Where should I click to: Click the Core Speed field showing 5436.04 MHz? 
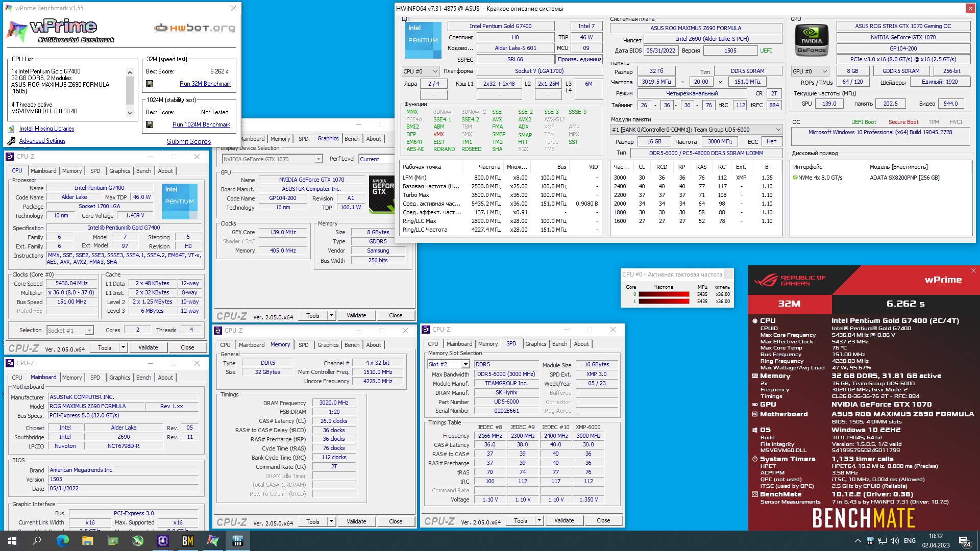72,284
